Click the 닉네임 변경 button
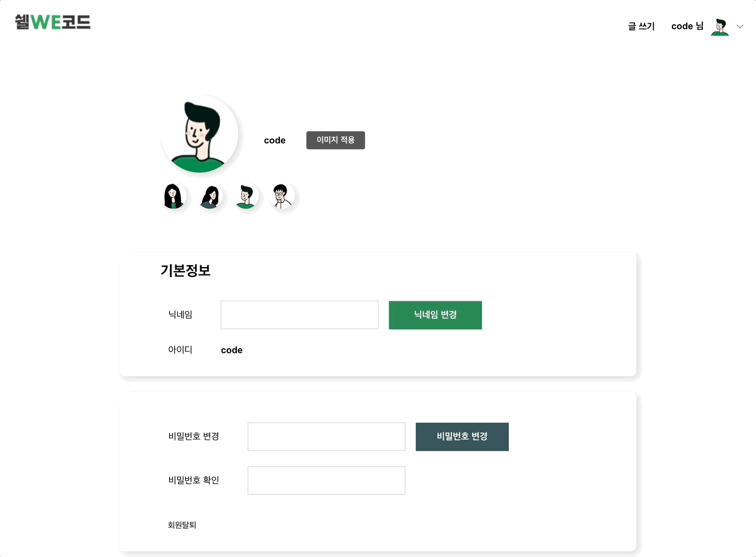The width and height of the screenshot is (756, 557). (435, 315)
